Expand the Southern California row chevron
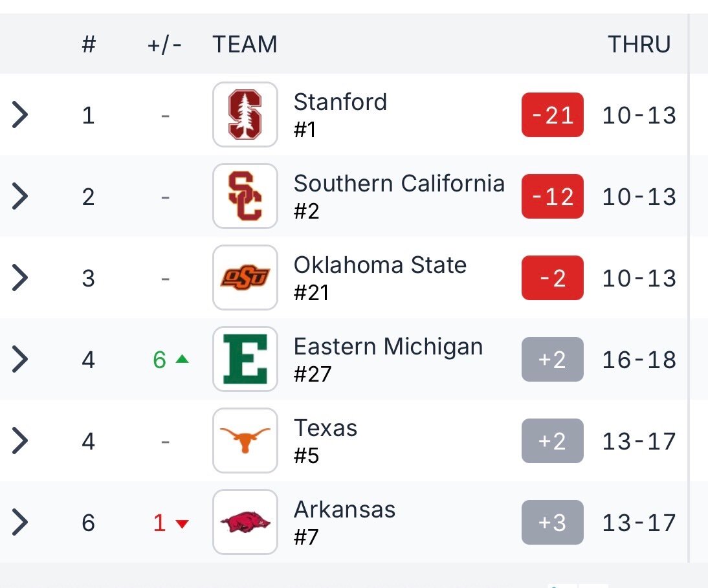 click(20, 196)
